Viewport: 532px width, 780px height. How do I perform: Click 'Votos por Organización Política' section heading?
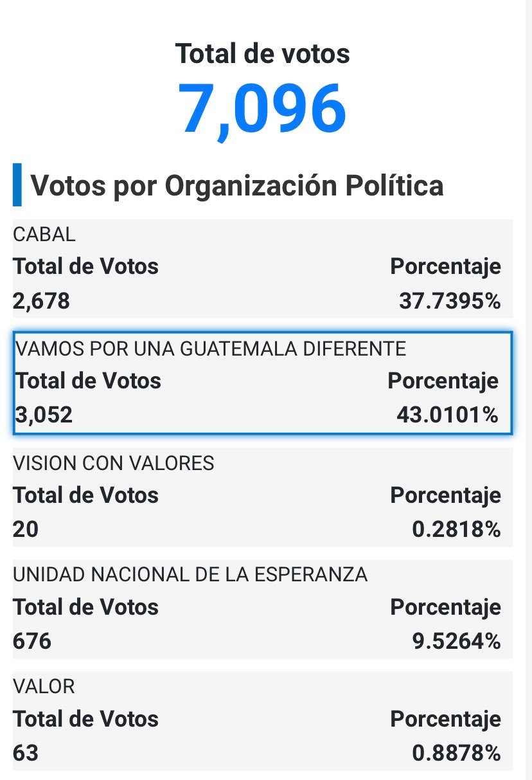237,186
